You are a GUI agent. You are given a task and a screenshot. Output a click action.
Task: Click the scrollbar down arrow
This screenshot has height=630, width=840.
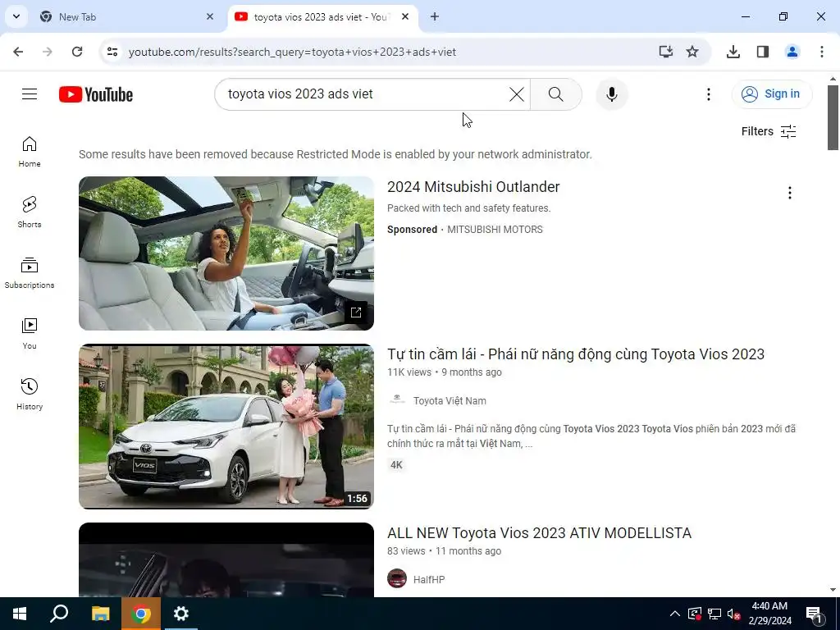833,590
